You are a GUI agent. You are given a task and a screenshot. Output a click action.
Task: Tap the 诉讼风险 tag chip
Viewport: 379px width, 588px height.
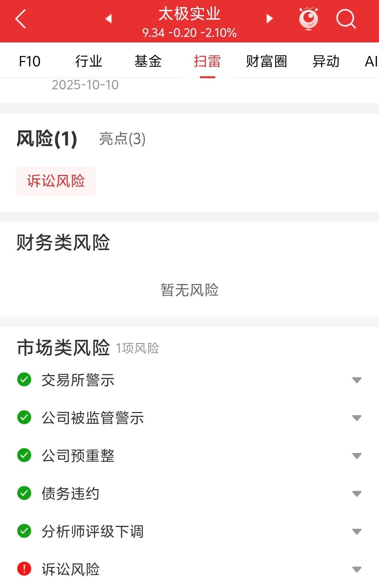(56, 181)
